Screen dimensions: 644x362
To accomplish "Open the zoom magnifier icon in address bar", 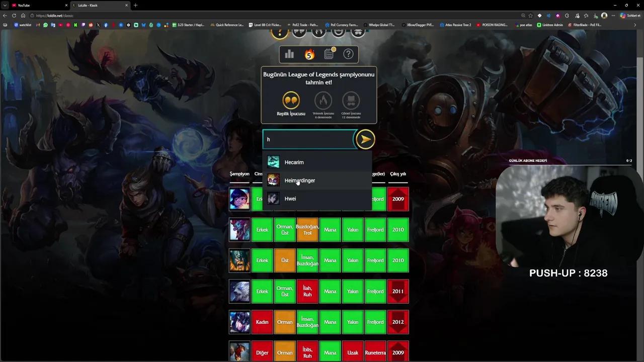I will (x=523, y=16).
